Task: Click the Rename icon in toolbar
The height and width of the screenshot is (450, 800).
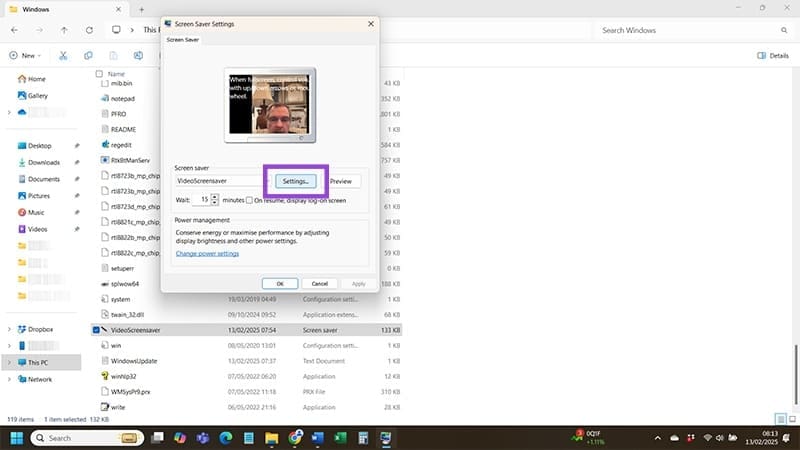Action: pyautogui.click(x=138, y=56)
